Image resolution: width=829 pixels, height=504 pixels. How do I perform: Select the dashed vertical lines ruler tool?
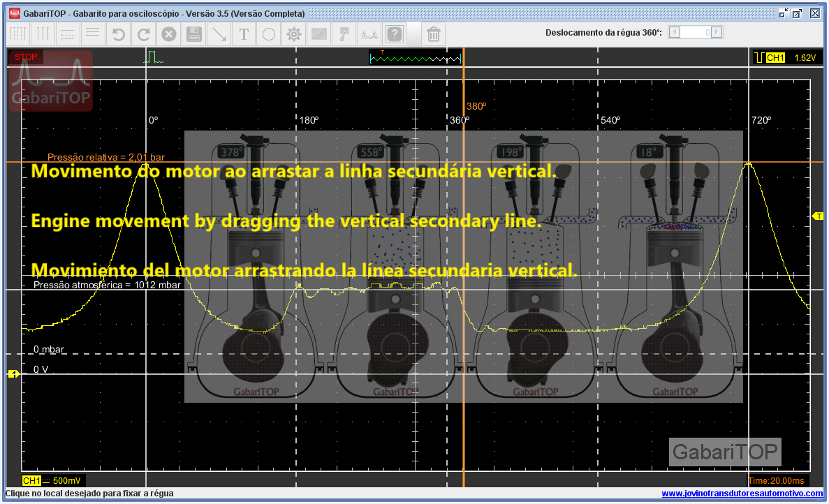coord(18,34)
